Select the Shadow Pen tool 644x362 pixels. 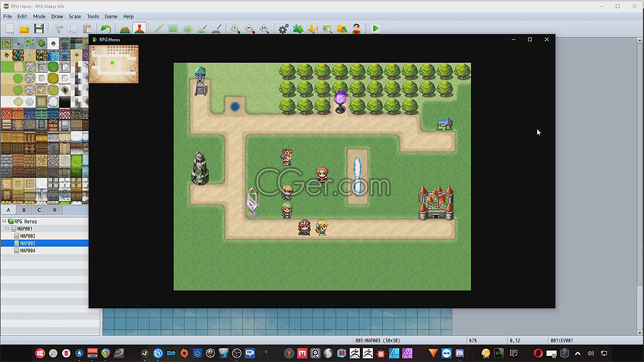click(x=217, y=29)
